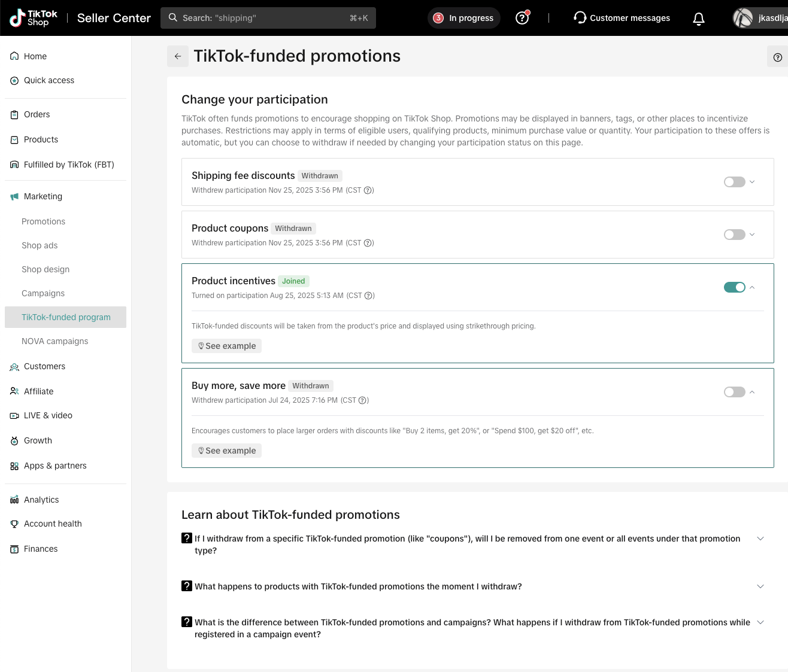Image resolution: width=788 pixels, height=672 pixels.
Task: Collapse the Product incentives section chevron
Action: [x=753, y=287]
